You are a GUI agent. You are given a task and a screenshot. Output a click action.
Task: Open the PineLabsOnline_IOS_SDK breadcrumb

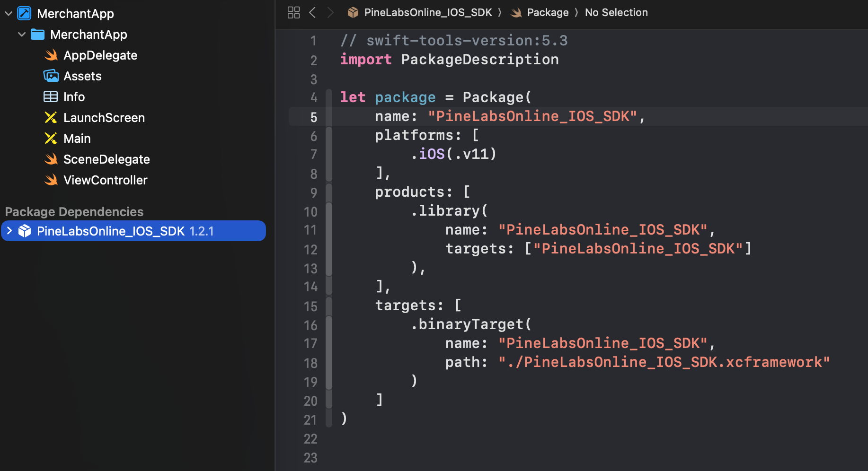428,13
